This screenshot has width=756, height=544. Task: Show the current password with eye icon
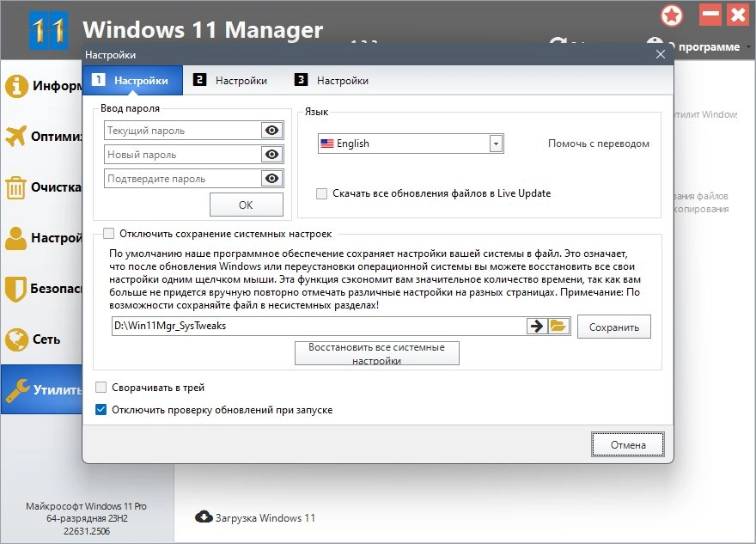coord(272,131)
